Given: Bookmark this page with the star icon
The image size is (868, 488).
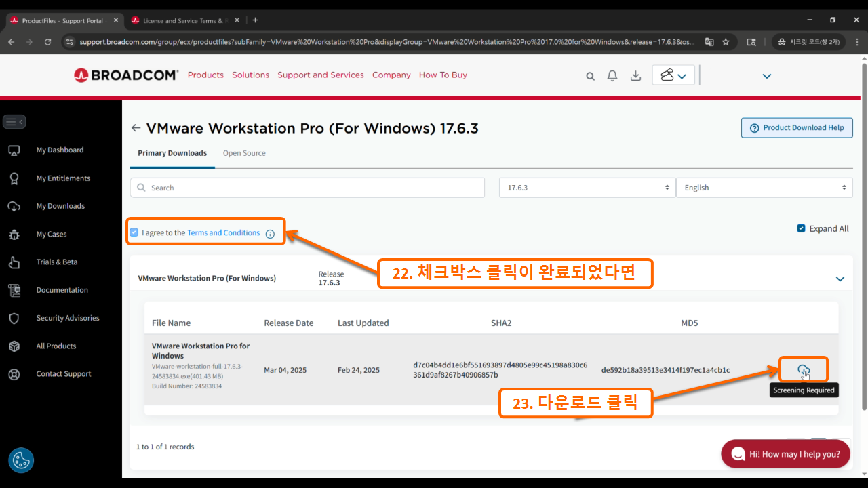Looking at the screenshot, I should click(726, 41).
